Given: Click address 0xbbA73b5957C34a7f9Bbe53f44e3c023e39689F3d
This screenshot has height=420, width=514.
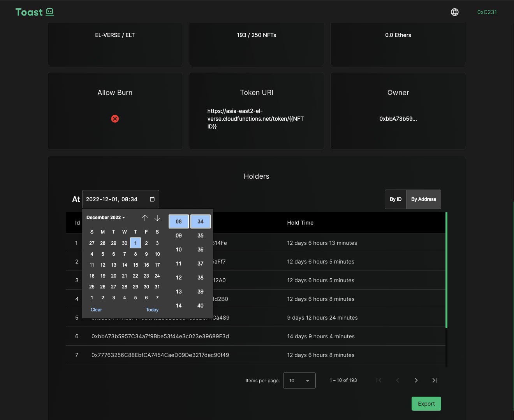Looking at the screenshot, I should 160,336.
